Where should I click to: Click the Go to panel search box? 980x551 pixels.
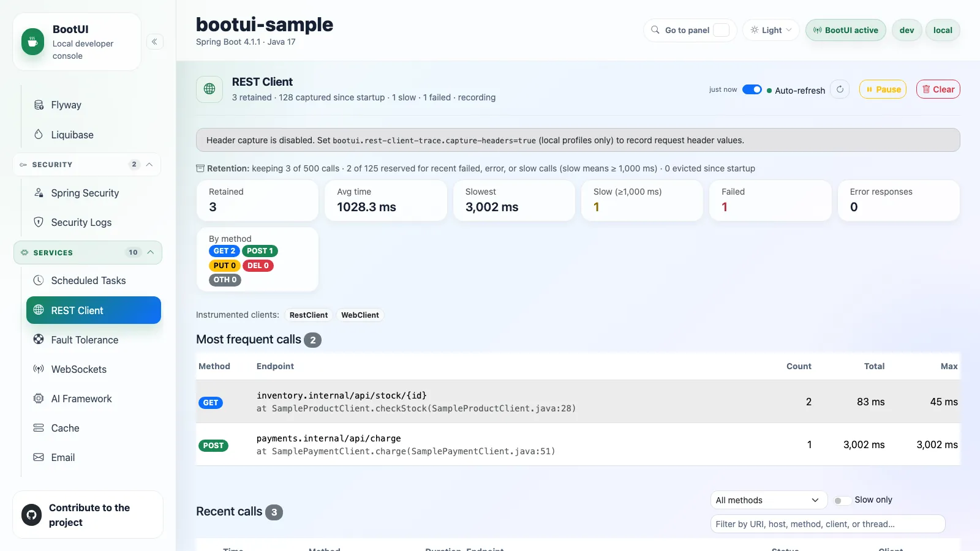pyautogui.click(x=690, y=30)
